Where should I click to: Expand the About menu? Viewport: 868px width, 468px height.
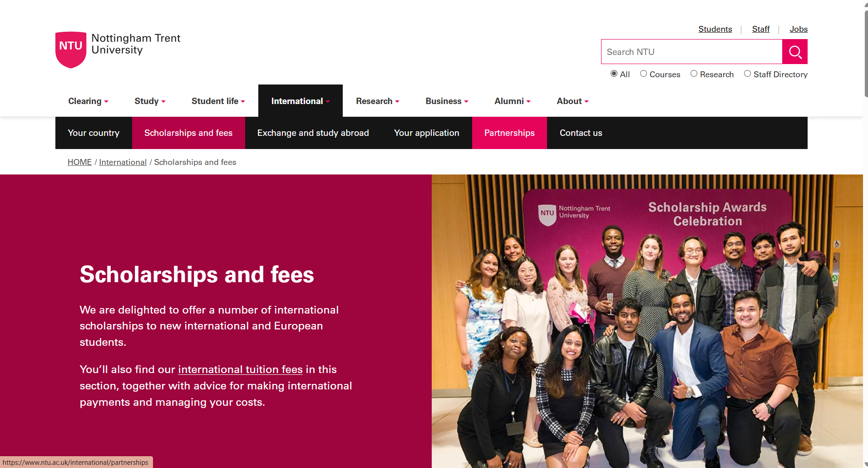(572, 101)
